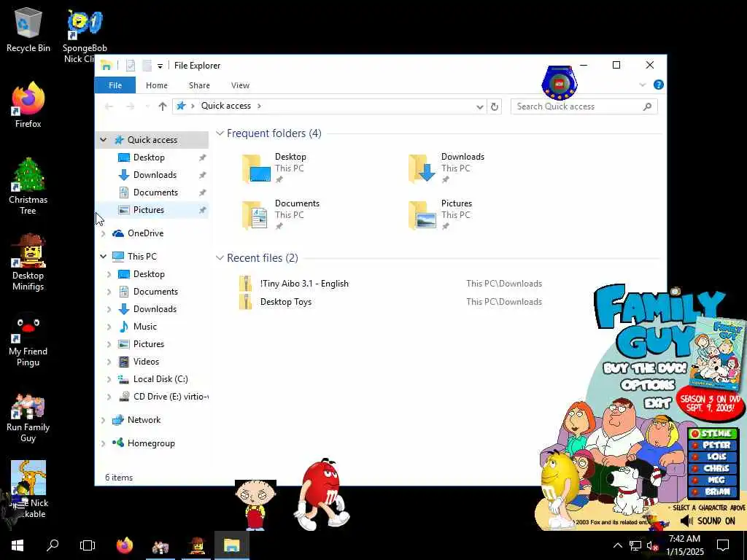Click the system tray volume icon
This screenshot has height=560, width=747.
651,545
